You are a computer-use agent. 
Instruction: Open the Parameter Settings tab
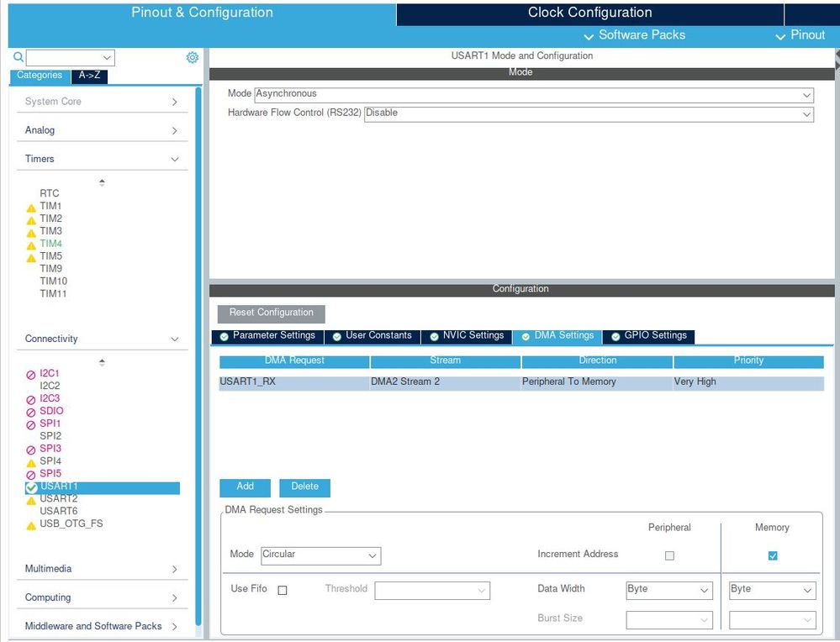click(268, 336)
